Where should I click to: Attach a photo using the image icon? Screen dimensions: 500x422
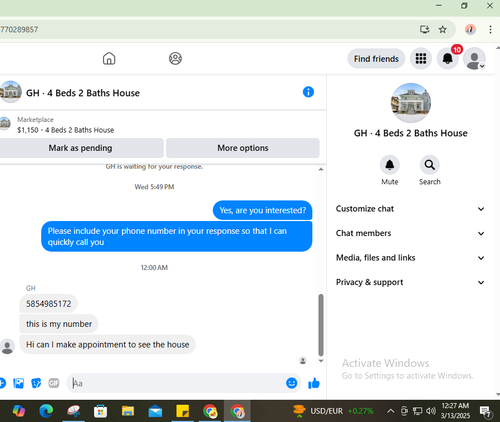[x=18, y=383]
